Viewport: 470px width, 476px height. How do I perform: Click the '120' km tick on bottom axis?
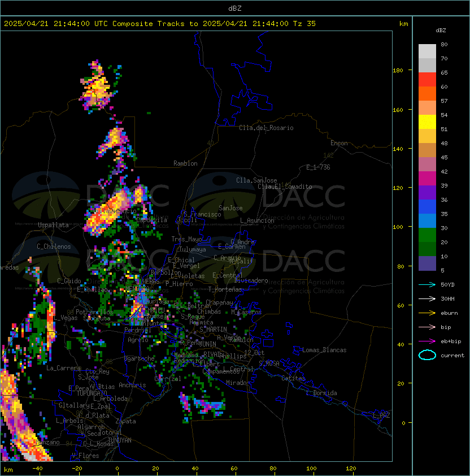[x=350, y=469]
